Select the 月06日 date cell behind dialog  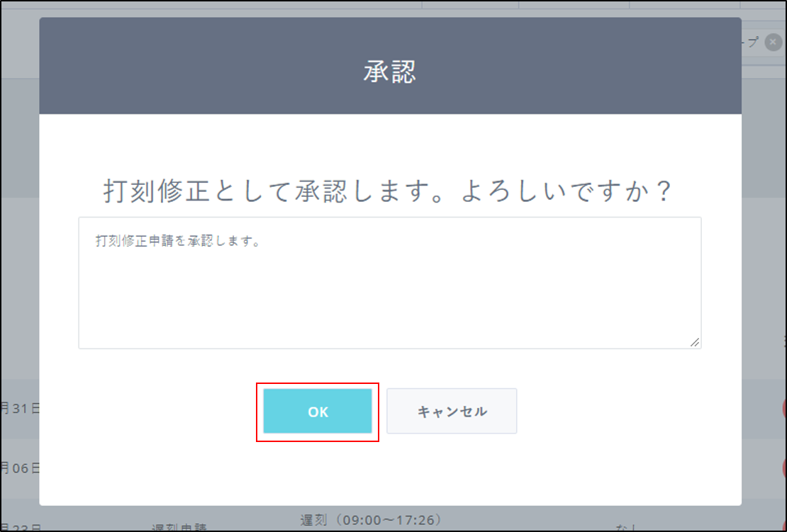(21, 468)
